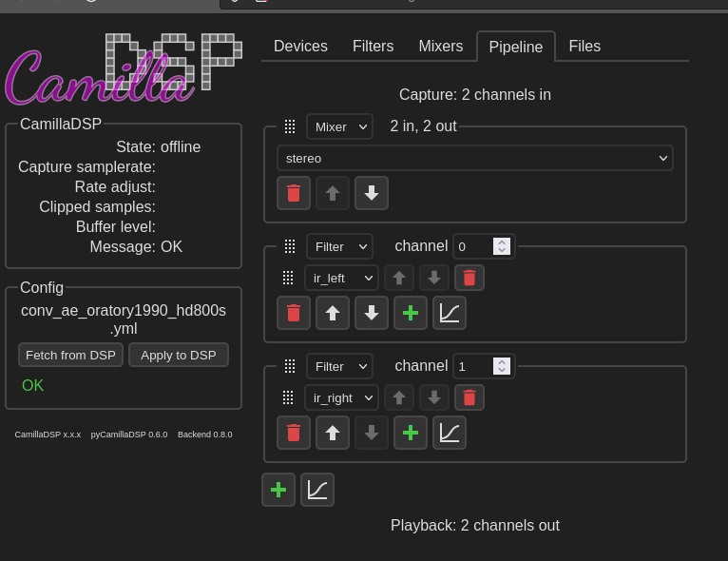This screenshot has width=728, height=561.
Task: Delete the channel 1 Filter step
Action: coord(294,433)
